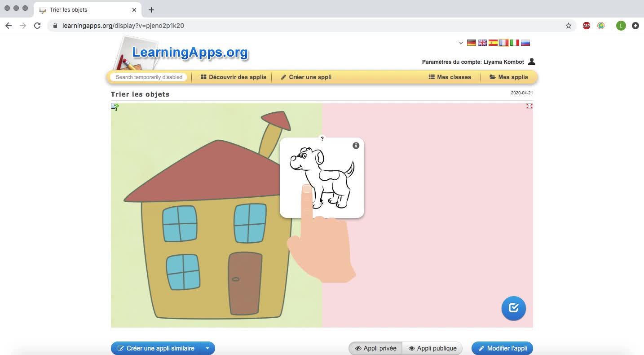
Task: Expand the language list arrow
Action: coord(460,43)
